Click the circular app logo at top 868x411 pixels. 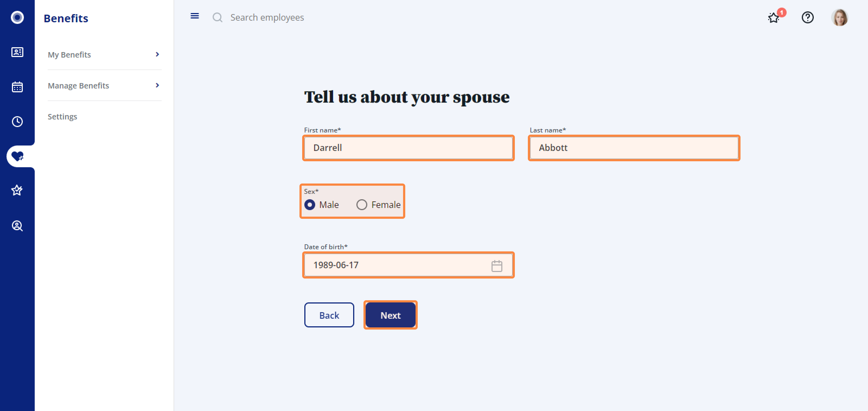pos(17,17)
